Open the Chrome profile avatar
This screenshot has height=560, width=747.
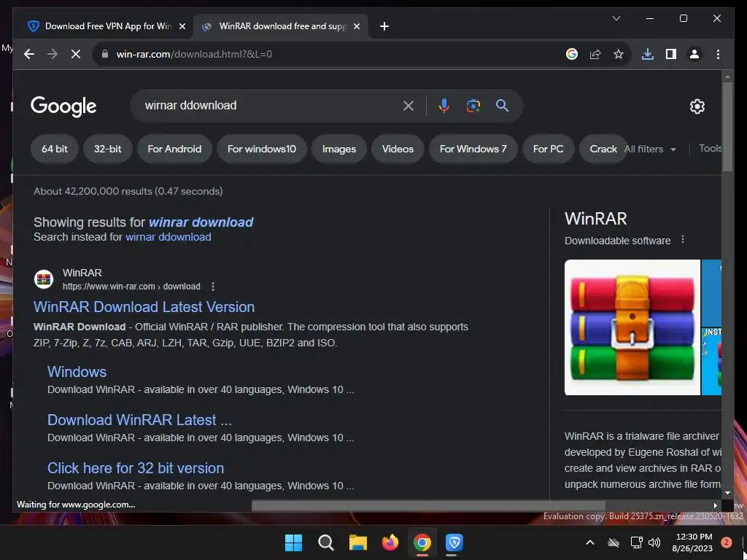[694, 54]
